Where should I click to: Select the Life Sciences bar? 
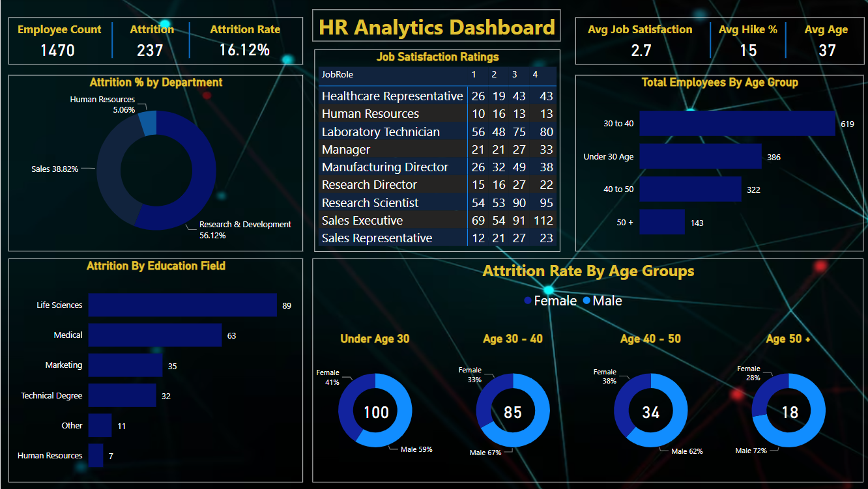(182, 305)
